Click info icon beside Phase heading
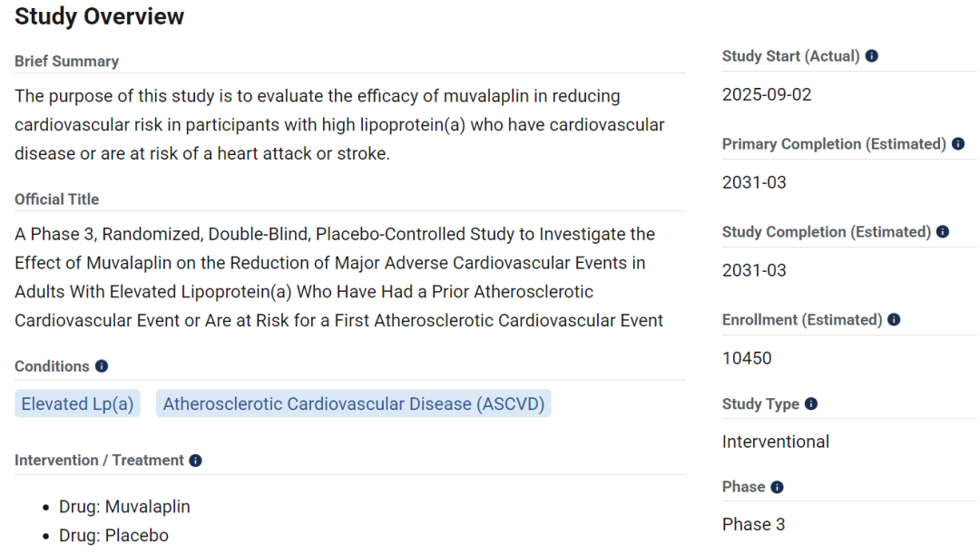 click(777, 487)
